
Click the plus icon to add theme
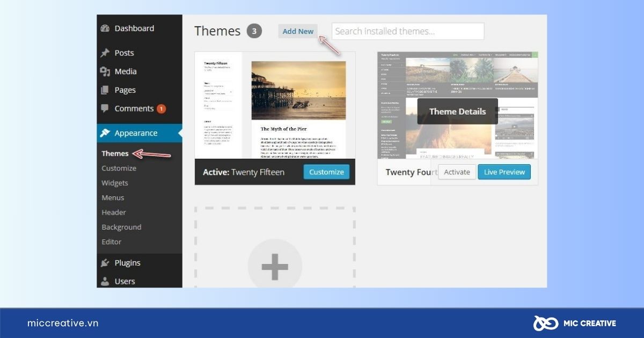click(x=275, y=266)
